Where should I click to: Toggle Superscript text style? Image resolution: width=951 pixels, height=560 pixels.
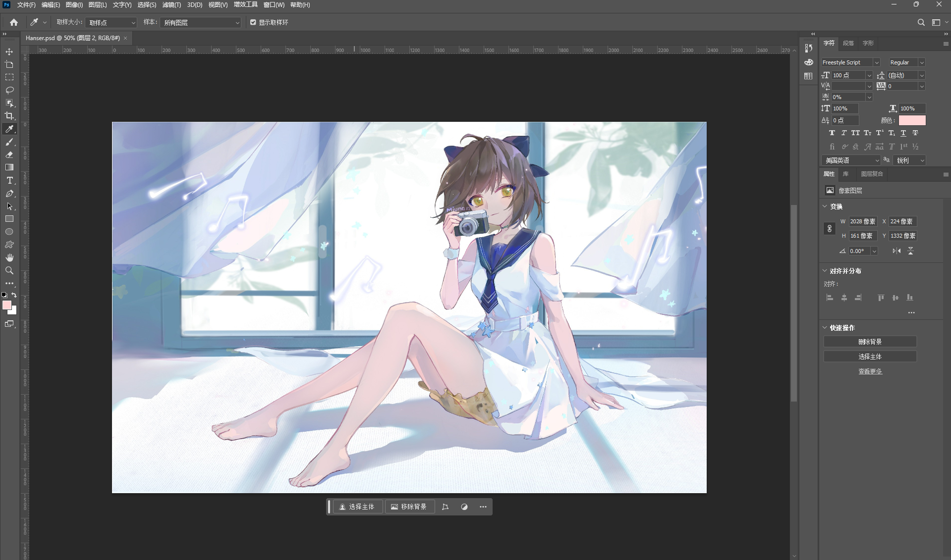(x=880, y=133)
